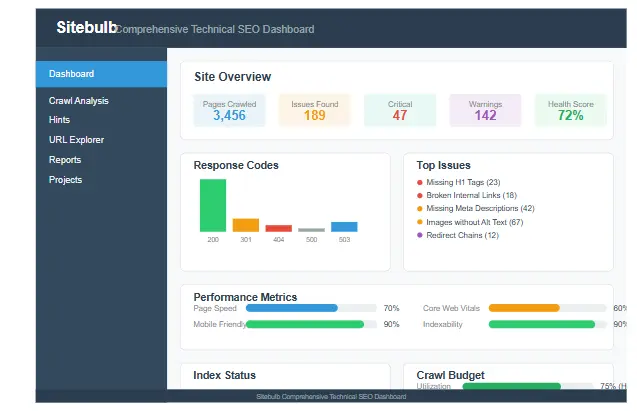Image resolution: width=637 pixels, height=411 pixels.
Task: Select the Critical 47 stat card
Action: point(400,110)
